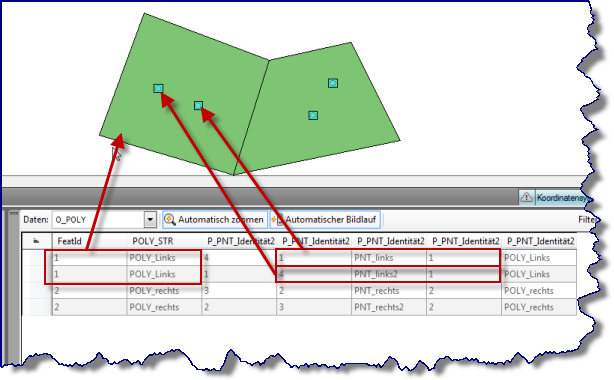Select the PNT_rechts2 cell
The height and width of the screenshot is (380, 614).
pos(389,307)
